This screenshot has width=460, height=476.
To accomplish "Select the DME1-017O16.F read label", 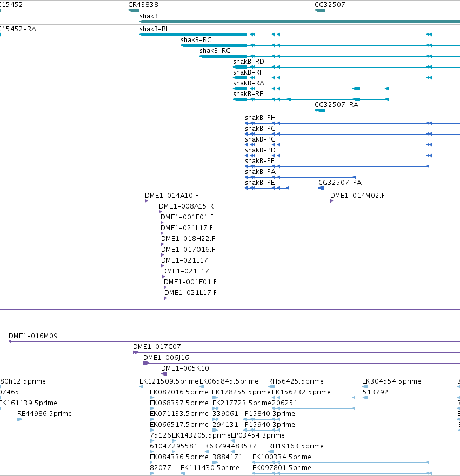I will pyautogui.click(x=188, y=250).
